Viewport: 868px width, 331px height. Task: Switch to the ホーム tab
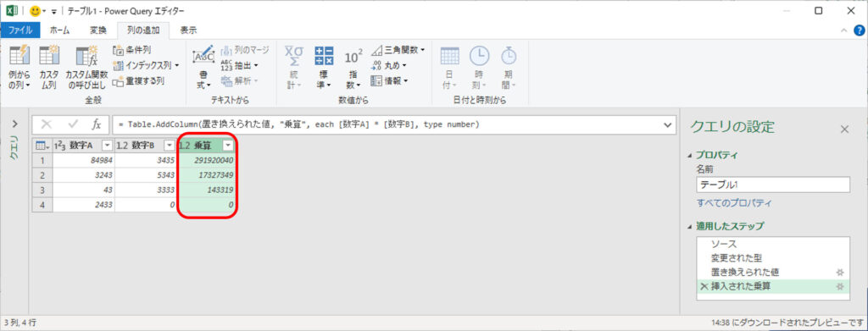point(60,30)
